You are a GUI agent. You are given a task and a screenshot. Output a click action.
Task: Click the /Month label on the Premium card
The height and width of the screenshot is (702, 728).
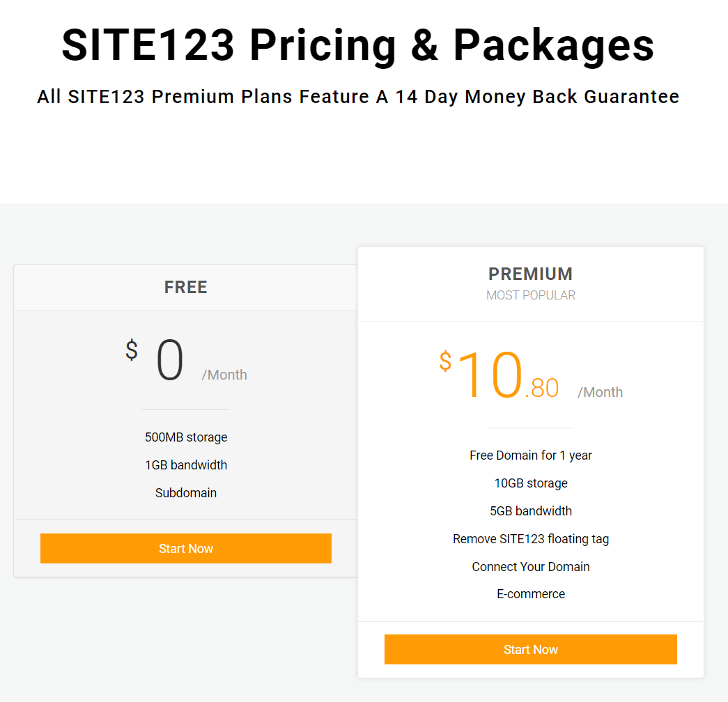(600, 392)
